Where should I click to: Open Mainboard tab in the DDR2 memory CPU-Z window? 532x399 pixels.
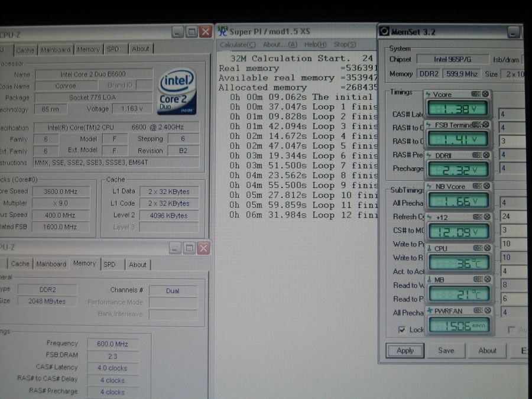pyautogui.click(x=51, y=264)
